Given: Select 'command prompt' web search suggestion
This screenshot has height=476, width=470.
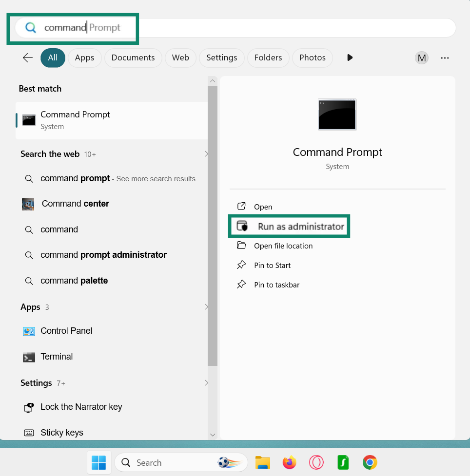Looking at the screenshot, I should point(112,178).
